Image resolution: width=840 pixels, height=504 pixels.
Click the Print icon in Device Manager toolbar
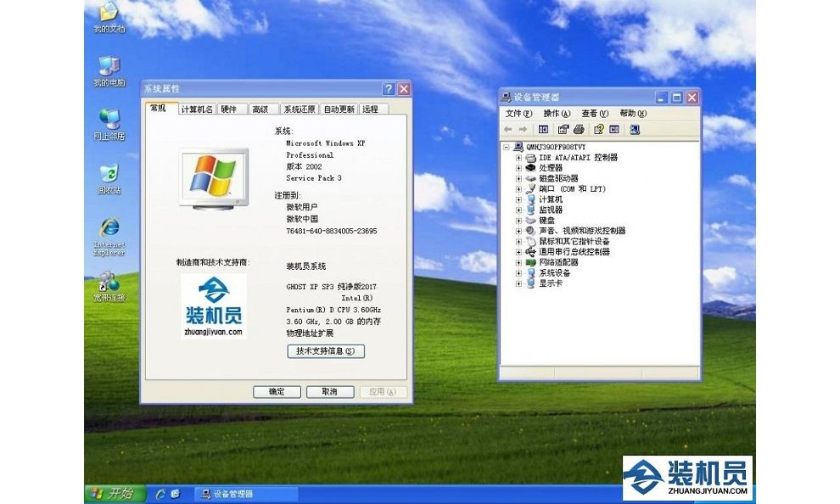(579, 130)
